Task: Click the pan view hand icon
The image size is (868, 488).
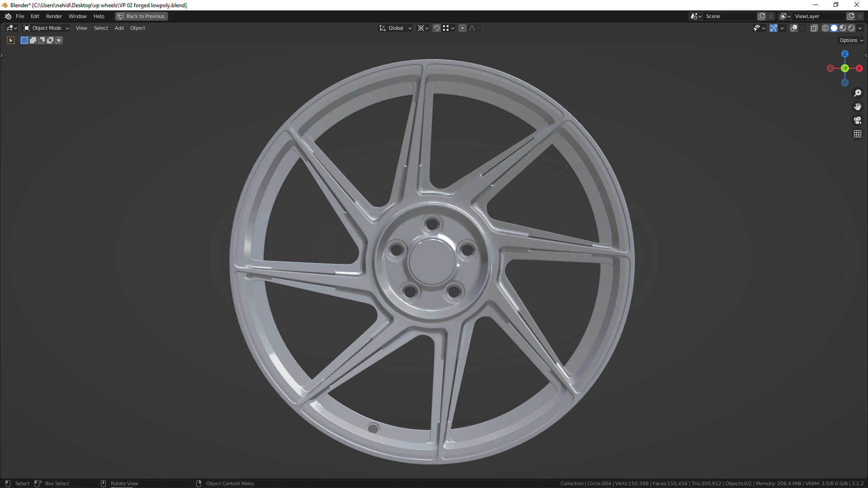Action: pos(857,107)
